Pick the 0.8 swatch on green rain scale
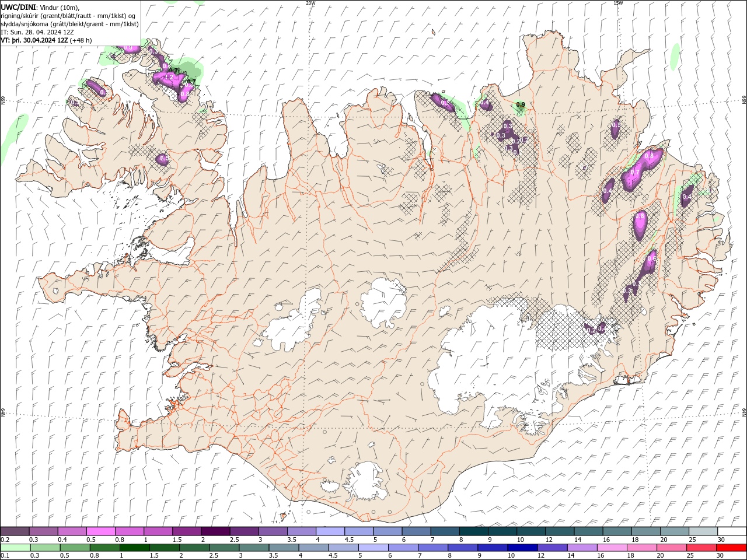This screenshot has height=560, width=747. [105, 548]
